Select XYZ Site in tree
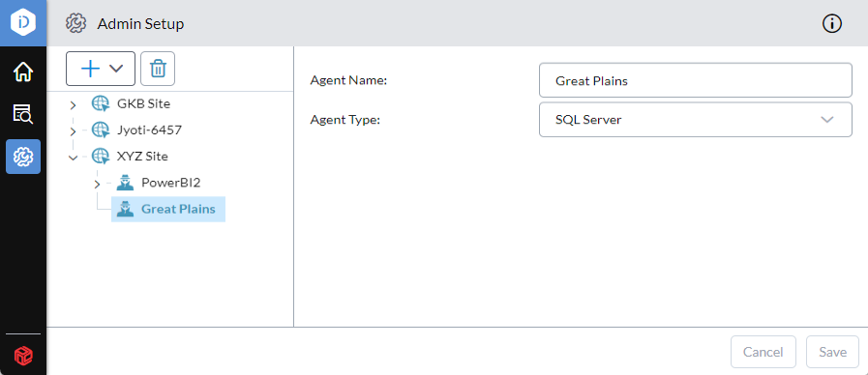 pyautogui.click(x=142, y=157)
